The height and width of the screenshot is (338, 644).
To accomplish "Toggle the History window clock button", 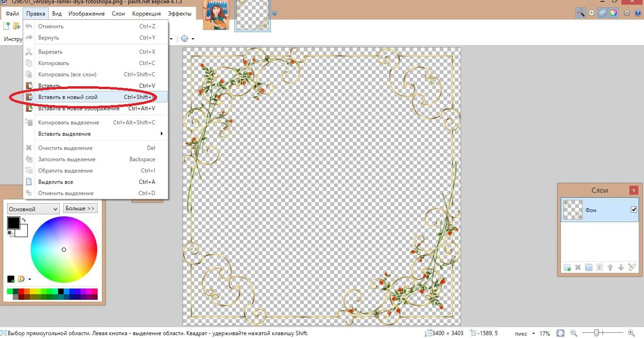I will (592, 13).
